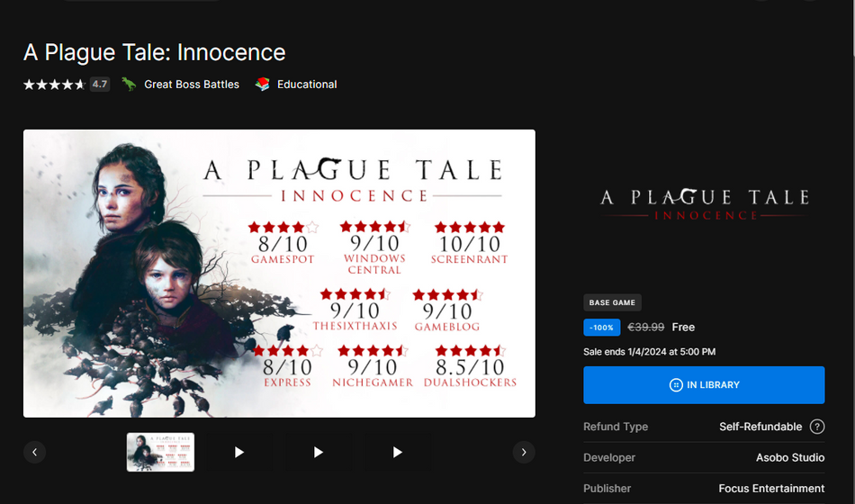Click the sale end date text
Image resolution: width=855 pixels, height=504 pixels.
click(x=650, y=352)
